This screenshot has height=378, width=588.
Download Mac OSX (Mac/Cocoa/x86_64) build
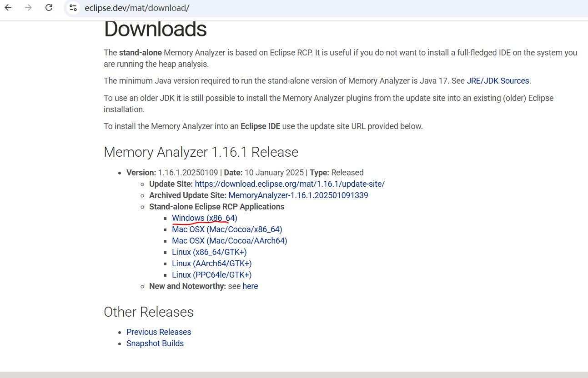(x=227, y=229)
